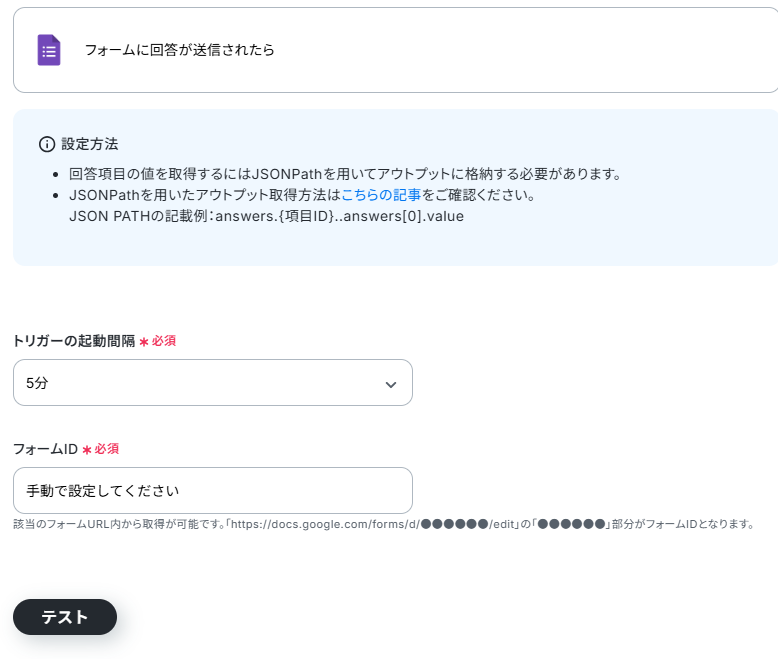This screenshot has width=778, height=659.
Task: Click the 手動で設定してください placeholder text
Action: [x=103, y=491]
